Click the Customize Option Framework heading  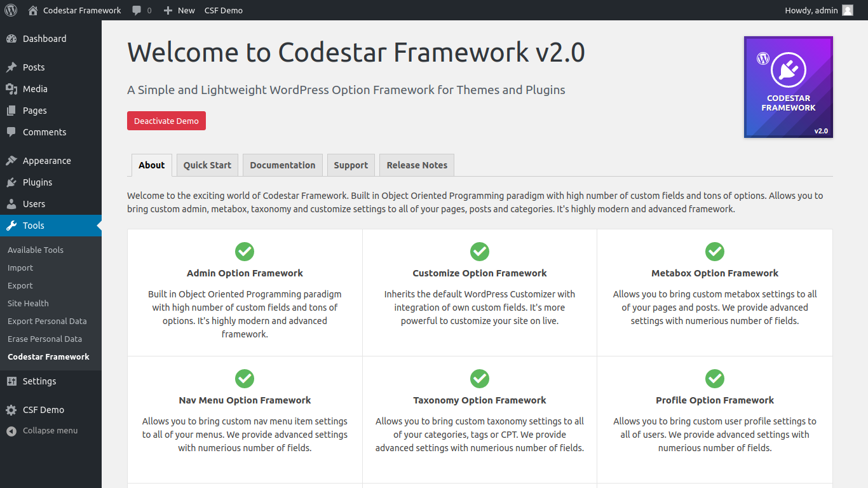coord(480,273)
